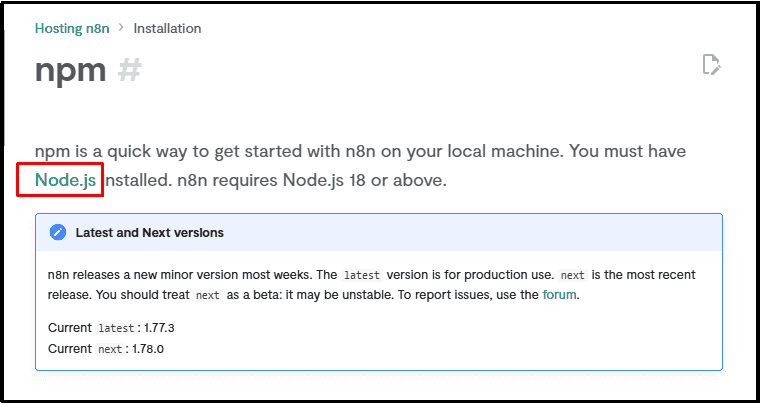Click next code tag before 'is the most recent'
This screenshot has width=761, height=403.
point(572,274)
